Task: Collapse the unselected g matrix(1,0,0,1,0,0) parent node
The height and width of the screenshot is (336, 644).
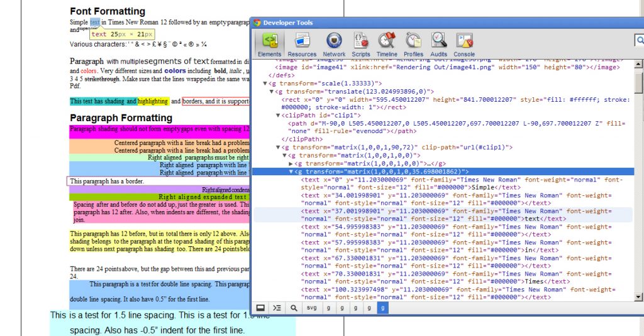Action: pyautogui.click(x=285, y=156)
